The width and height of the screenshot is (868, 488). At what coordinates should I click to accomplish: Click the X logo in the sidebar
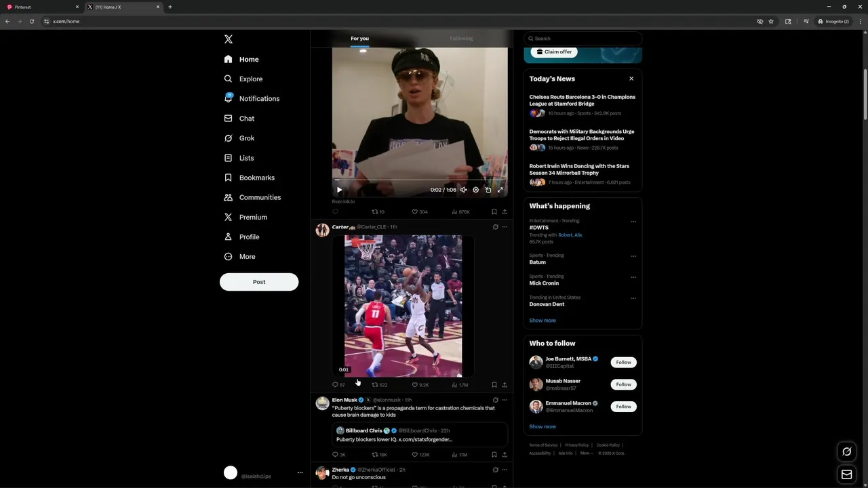coord(229,39)
